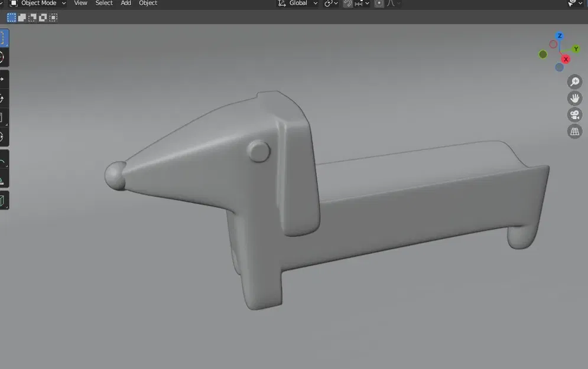Image resolution: width=588 pixels, height=369 pixels.
Task: Choose Extend Selection mode icon
Action: (22, 18)
